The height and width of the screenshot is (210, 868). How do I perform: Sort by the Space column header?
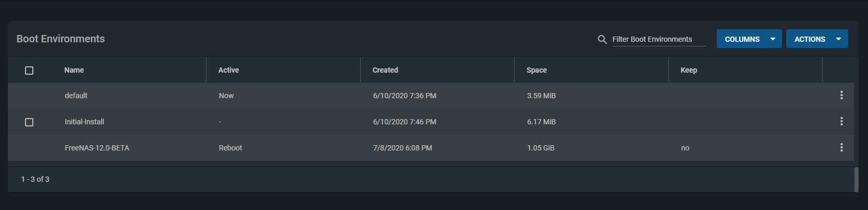[536, 70]
